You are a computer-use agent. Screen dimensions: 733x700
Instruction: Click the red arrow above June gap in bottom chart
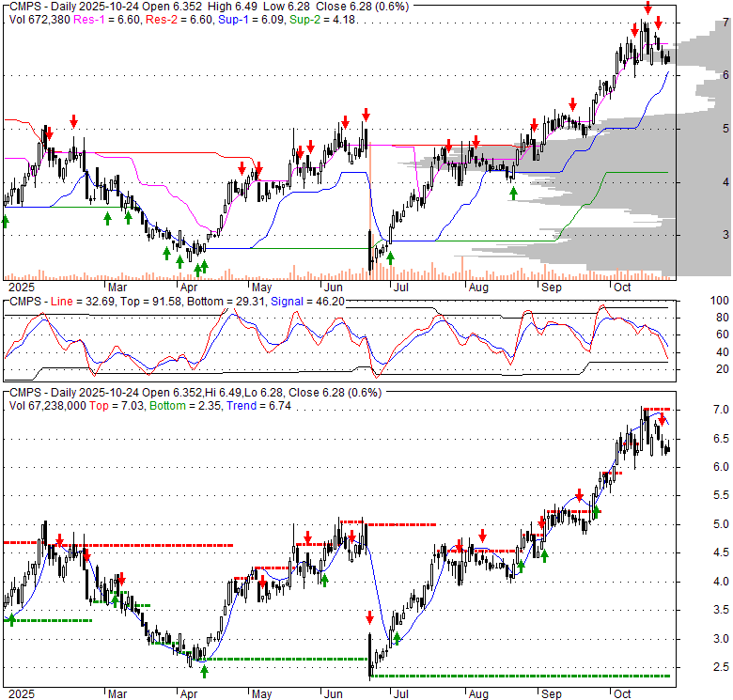(x=369, y=617)
